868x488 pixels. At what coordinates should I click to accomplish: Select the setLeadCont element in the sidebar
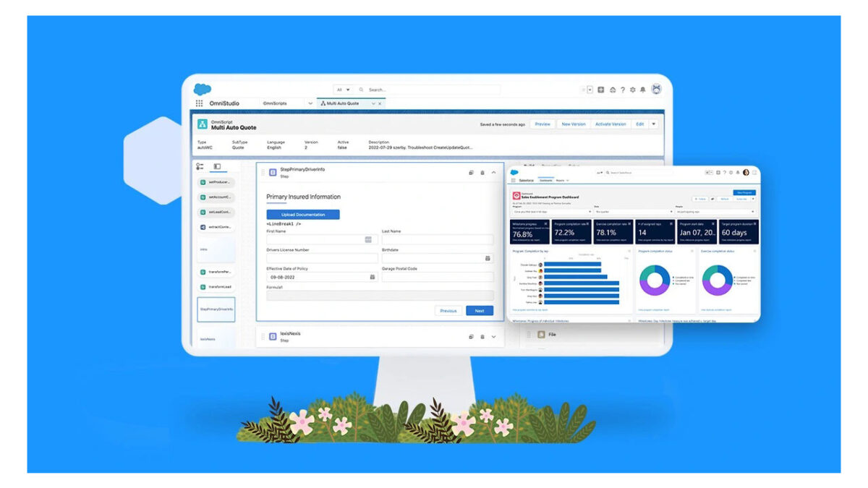pos(216,213)
